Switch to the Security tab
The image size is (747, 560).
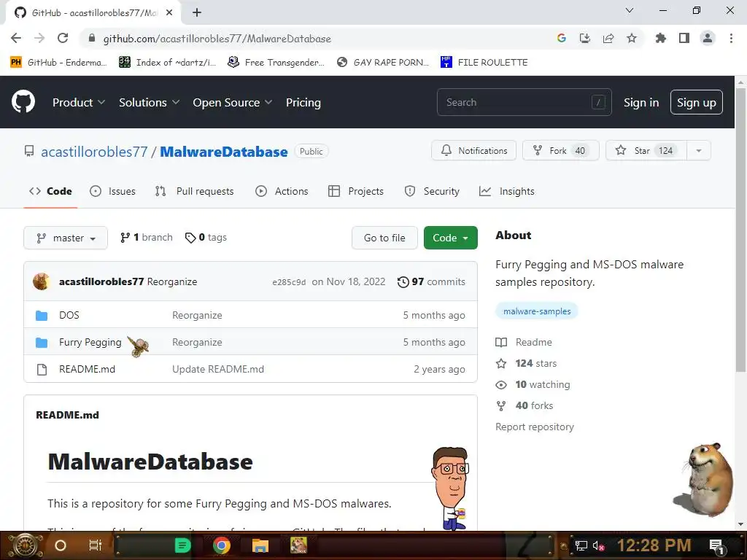[432, 191]
